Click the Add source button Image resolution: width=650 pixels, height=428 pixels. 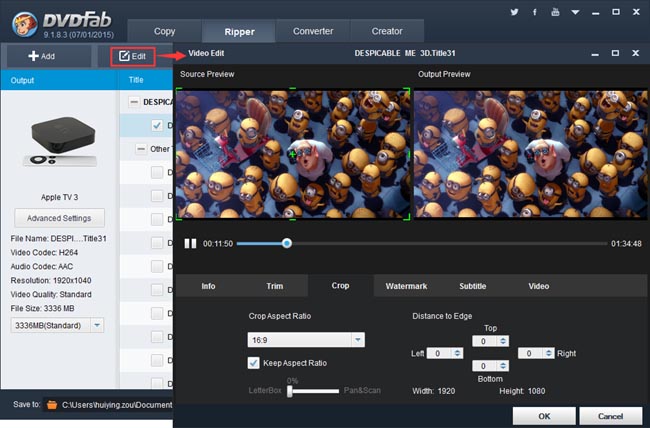(42, 56)
